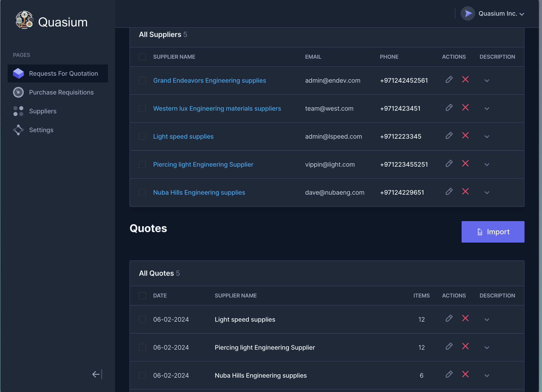Edit Nuba Hills Engineering supplies supplier
The image size is (542, 392).
pos(449,192)
